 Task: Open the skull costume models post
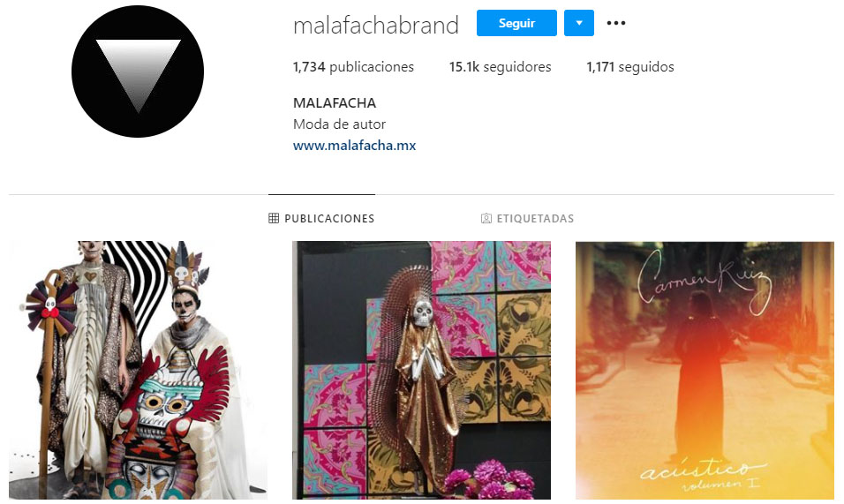coord(138,370)
